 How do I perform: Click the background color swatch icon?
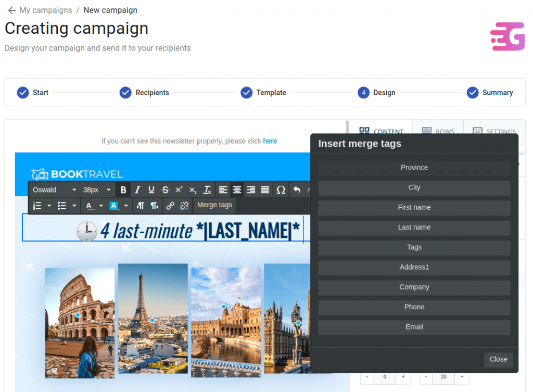point(114,206)
